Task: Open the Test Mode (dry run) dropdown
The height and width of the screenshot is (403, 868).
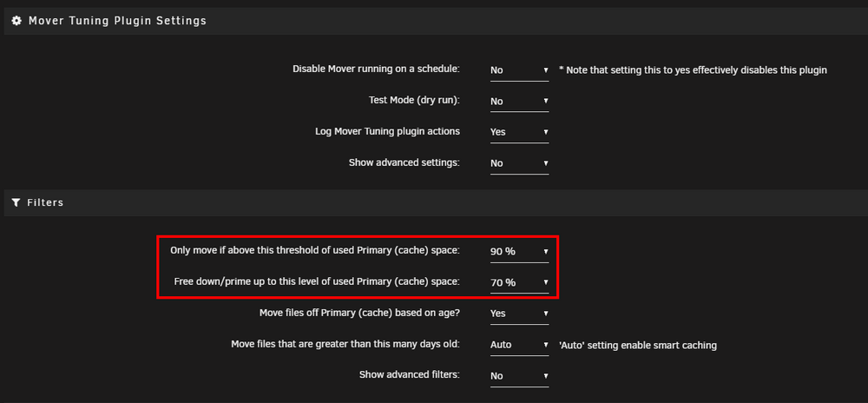Action: tap(519, 102)
